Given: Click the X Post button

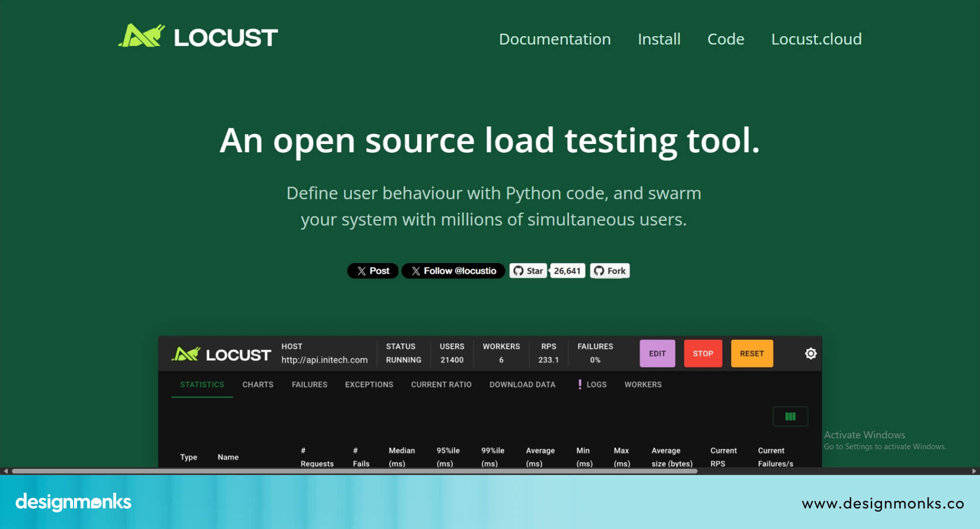Looking at the screenshot, I should [x=373, y=271].
